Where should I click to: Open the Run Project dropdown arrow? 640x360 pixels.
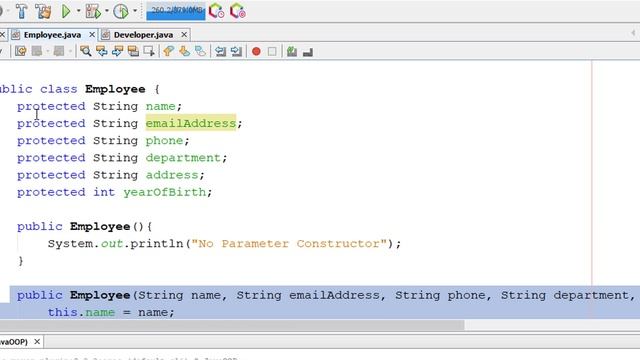pos(78,11)
